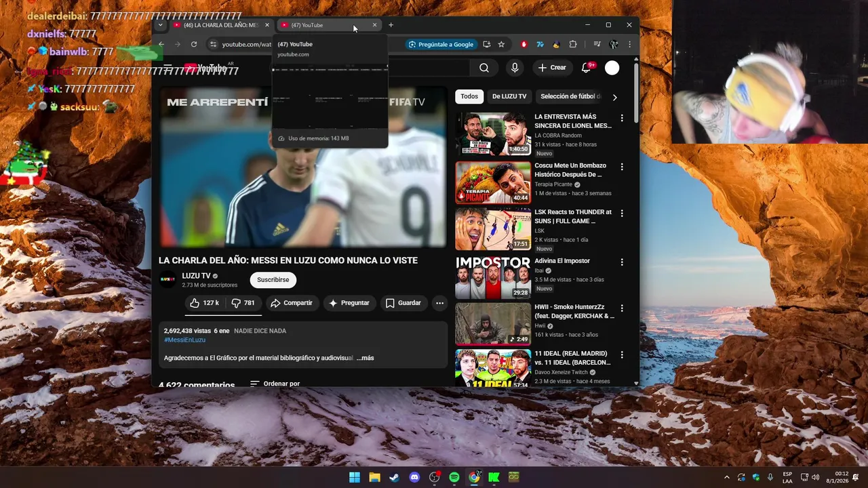Click the main video player
Viewport: 868px width, 488px height.
tap(302, 167)
